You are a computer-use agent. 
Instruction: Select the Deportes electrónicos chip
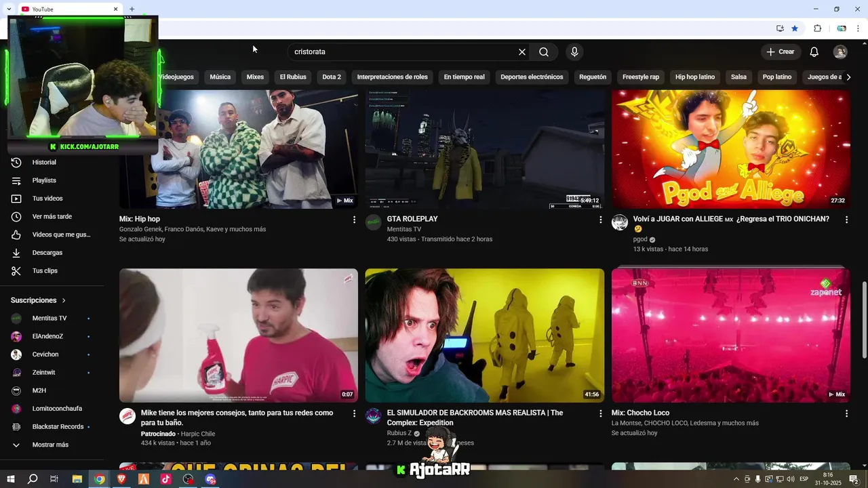[532, 77]
